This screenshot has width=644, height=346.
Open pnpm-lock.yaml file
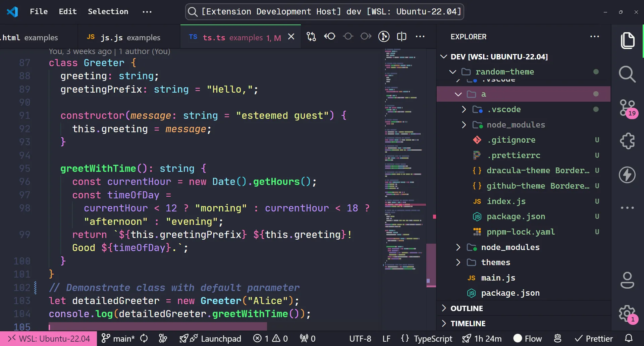coord(523,232)
